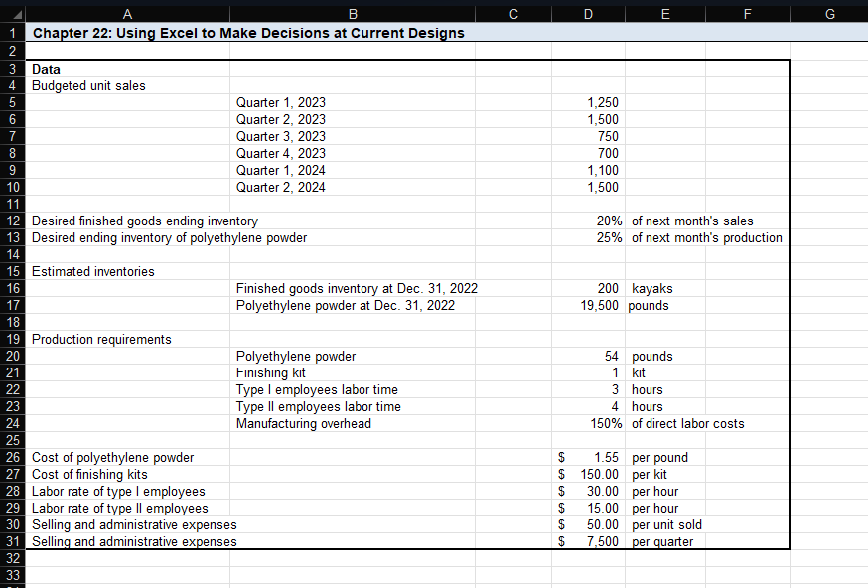Click the "Chapter 22: Using Excel" title cell
Viewport: 868px width, 588px height.
point(248,33)
